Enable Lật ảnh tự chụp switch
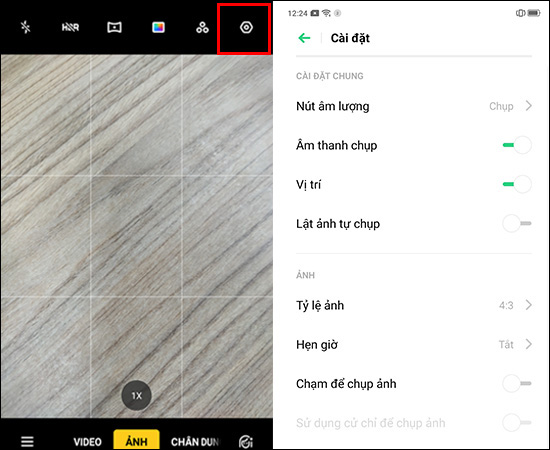This screenshot has height=450, width=550. tap(517, 223)
